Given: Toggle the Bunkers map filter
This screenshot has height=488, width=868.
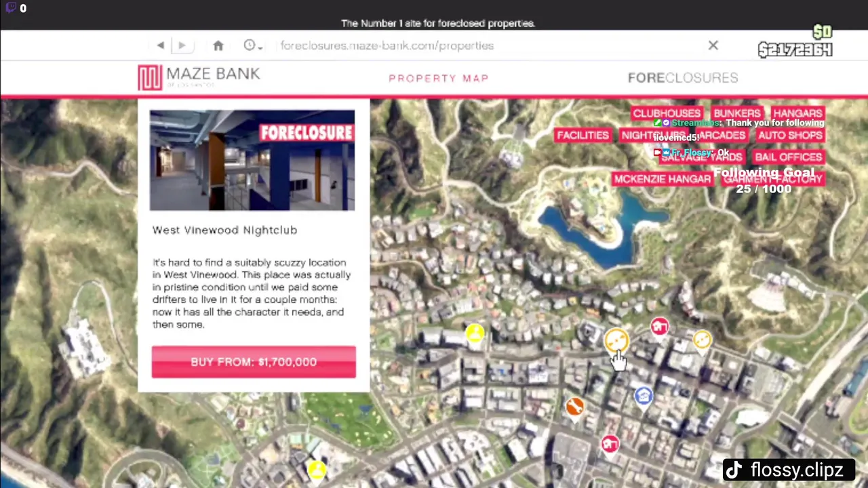Looking at the screenshot, I should (x=737, y=113).
